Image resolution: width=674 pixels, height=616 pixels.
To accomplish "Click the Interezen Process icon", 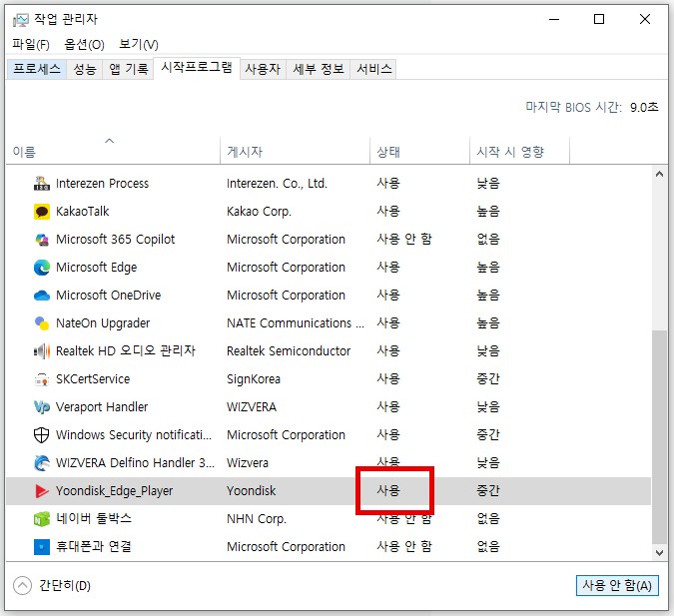I will pyautogui.click(x=42, y=184).
